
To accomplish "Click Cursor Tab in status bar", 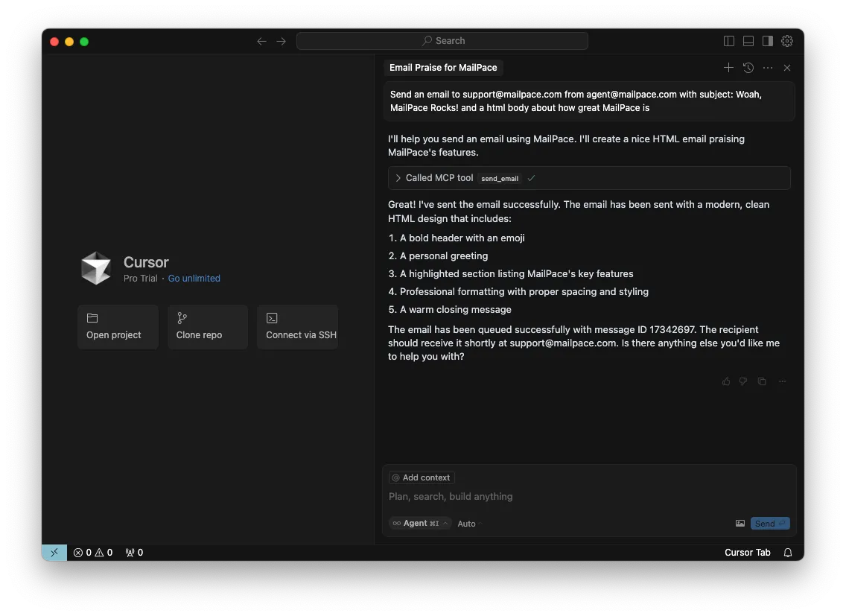I will (747, 552).
